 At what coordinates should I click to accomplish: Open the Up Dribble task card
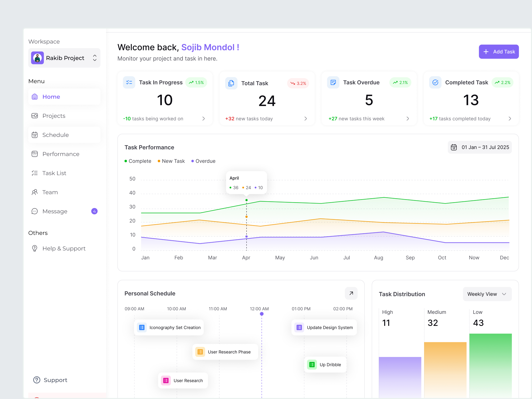325,365
